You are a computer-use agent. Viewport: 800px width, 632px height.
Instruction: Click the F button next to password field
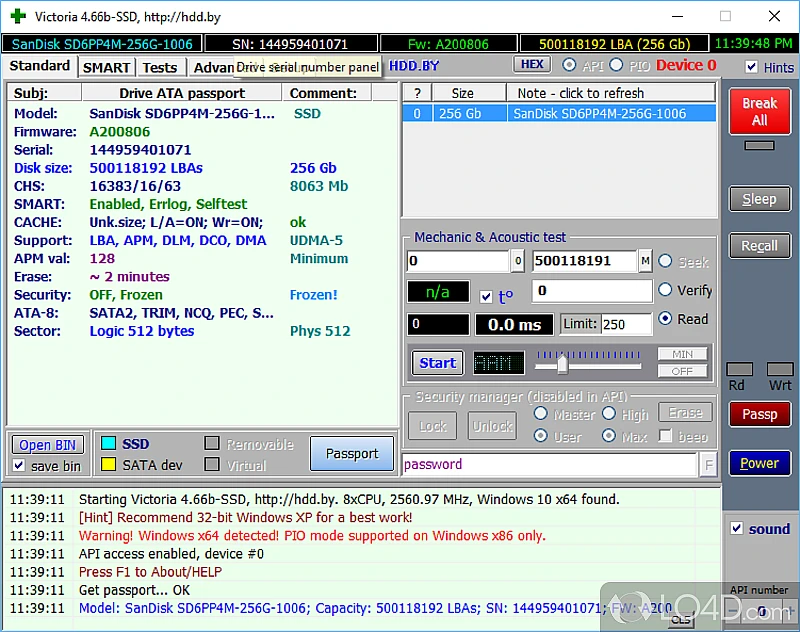(708, 465)
